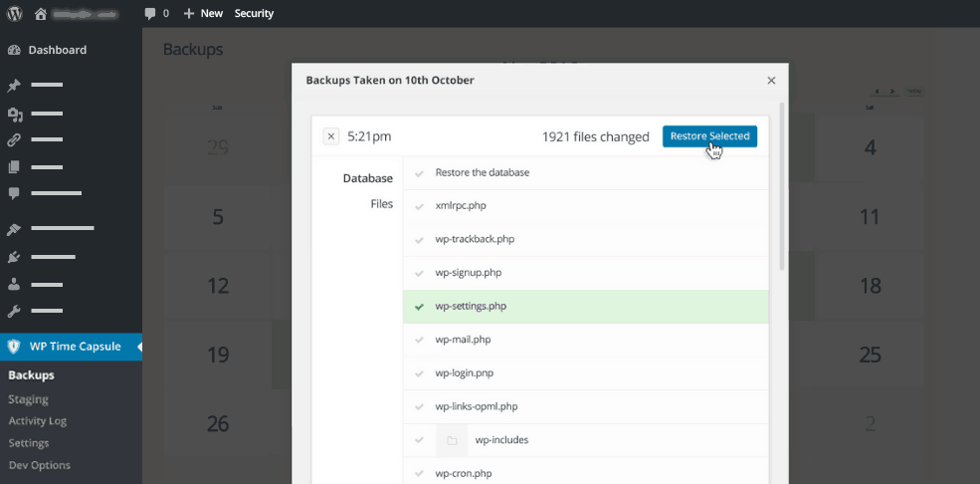Open the Tools wrench icon in sidebar
The height and width of the screenshot is (484, 980).
click(x=14, y=311)
